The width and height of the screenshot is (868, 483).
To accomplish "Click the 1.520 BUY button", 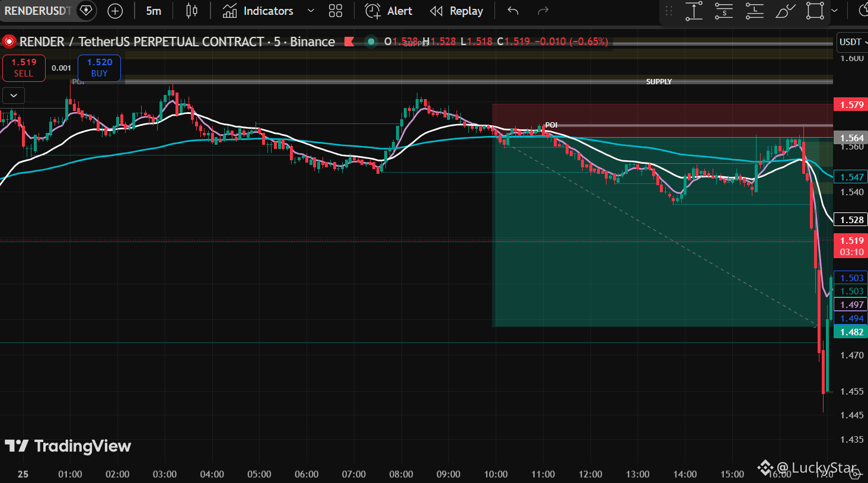I will point(100,68).
